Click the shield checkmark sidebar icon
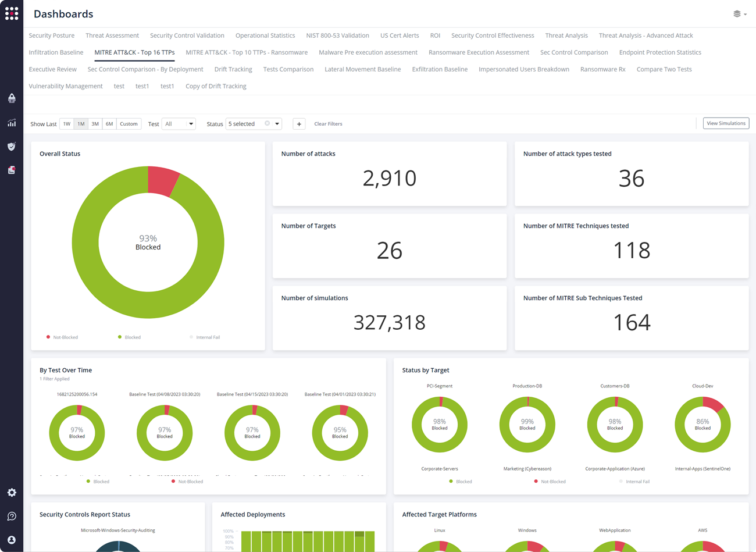This screenshot has height=552, width=756. click(x=12, y=147)
